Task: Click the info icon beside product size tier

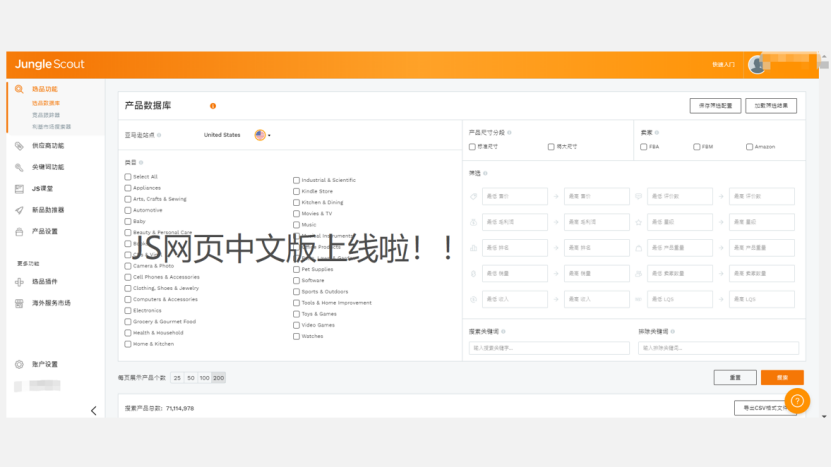Action: [x=509, y=133]
